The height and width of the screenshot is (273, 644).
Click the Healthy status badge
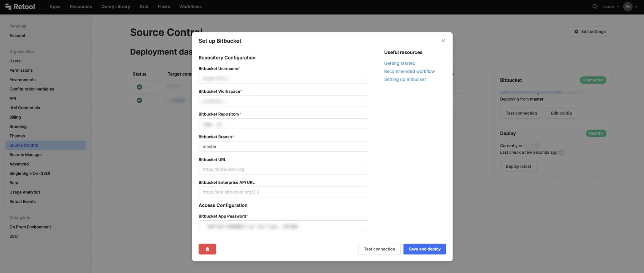[x=596, y=133]
